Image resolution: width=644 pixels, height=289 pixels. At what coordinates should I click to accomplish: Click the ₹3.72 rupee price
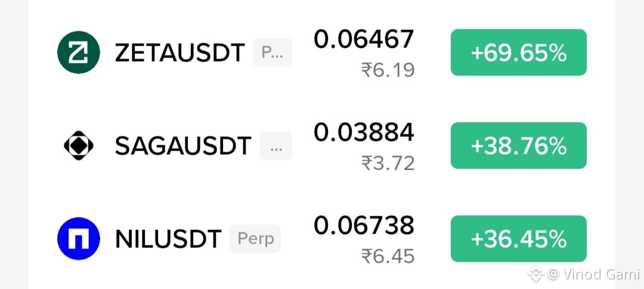click(x=388, y=164)
